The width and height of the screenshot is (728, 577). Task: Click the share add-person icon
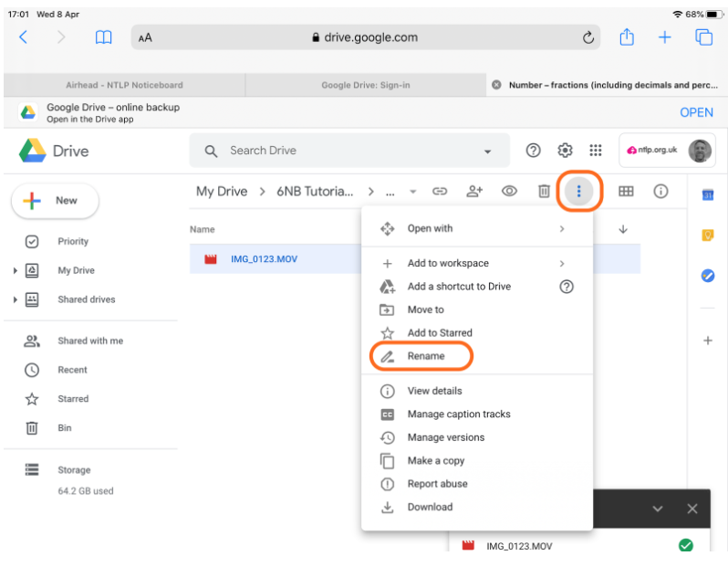(474, 191)
